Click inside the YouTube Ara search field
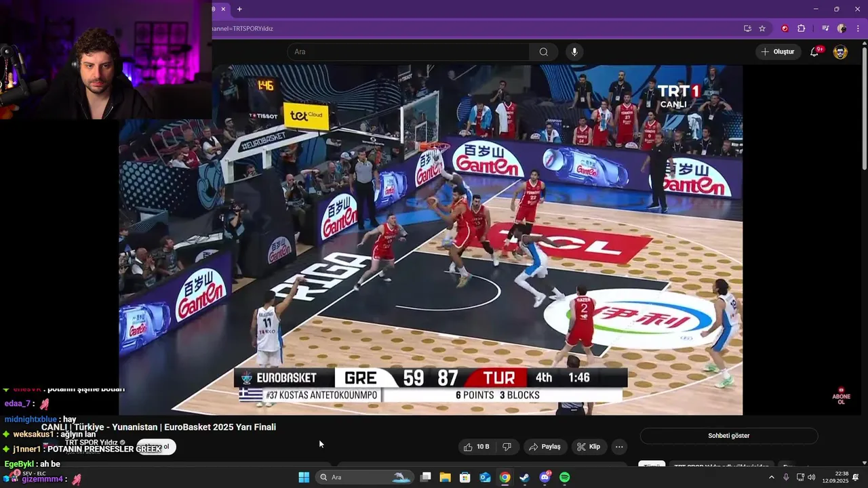868x488 pixels. tap(408, 52)
